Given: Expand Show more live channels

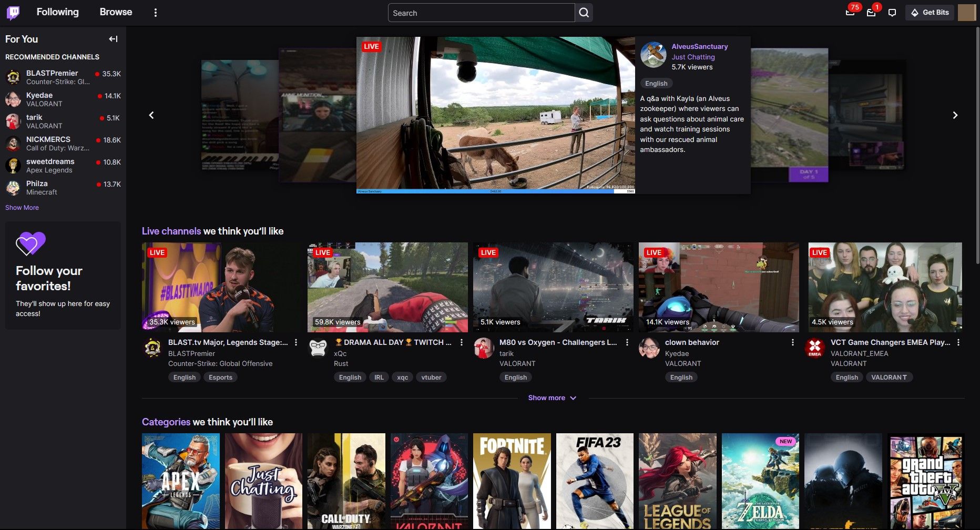Looking at the screenshot, I should click(x=552, y=398).
